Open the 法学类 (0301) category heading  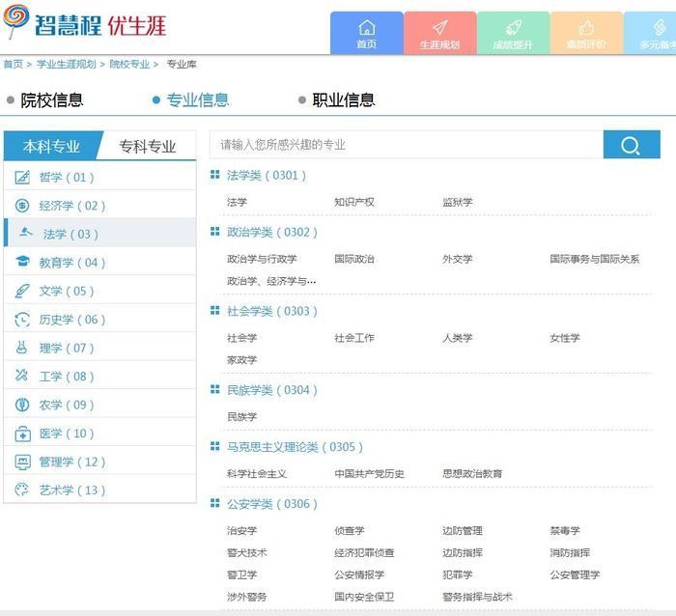(x=267, y=175)
